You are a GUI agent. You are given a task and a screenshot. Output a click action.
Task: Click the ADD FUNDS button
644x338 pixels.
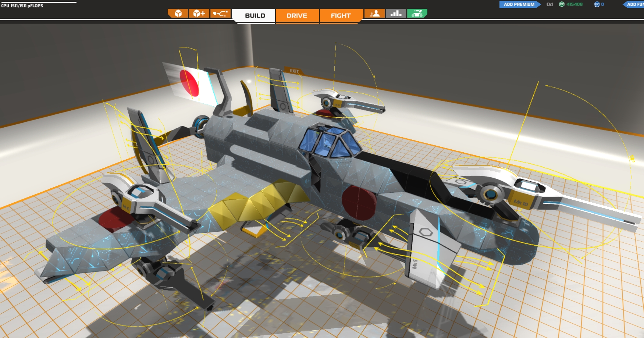click(633, 4)
